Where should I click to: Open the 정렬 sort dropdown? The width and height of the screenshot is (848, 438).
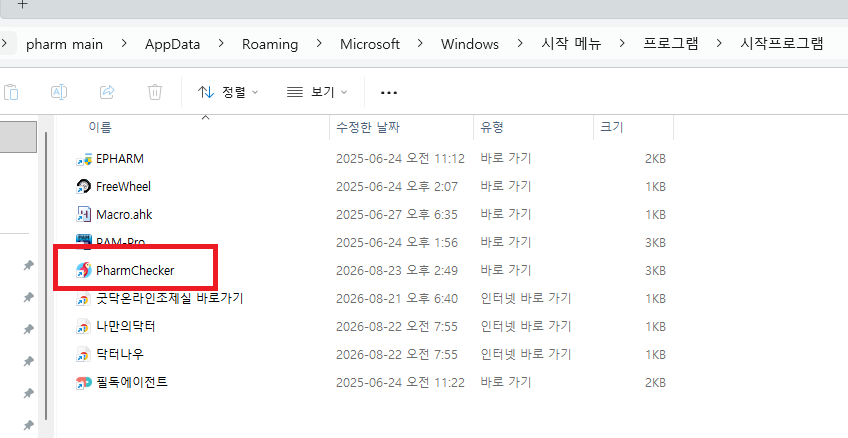[x=228, y=92]
